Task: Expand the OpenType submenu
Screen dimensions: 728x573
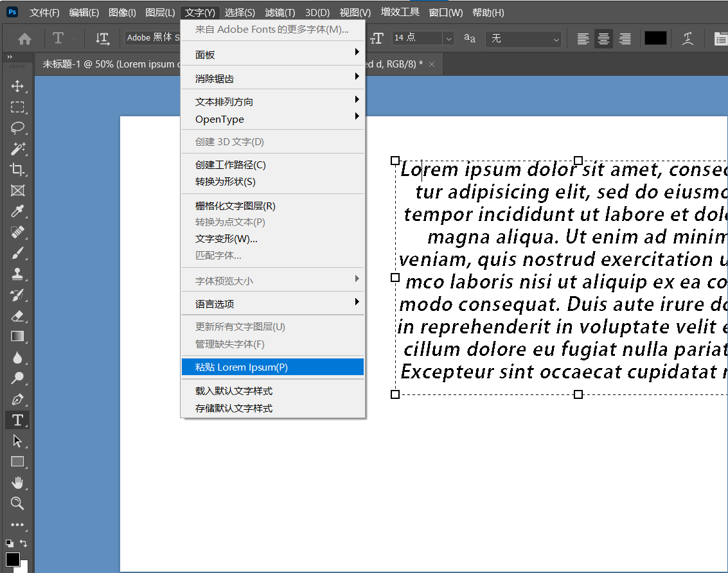Action: click(272, 119)
